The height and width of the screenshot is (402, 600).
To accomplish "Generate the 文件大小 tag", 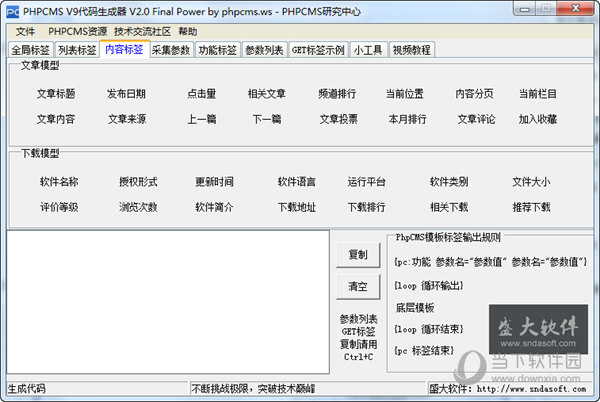I will pos(532,182).
